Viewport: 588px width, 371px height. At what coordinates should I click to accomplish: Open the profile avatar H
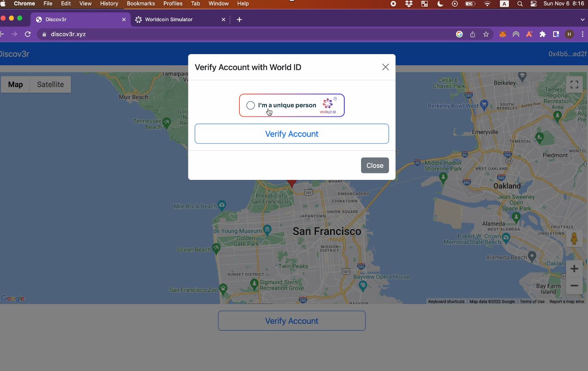570,34
